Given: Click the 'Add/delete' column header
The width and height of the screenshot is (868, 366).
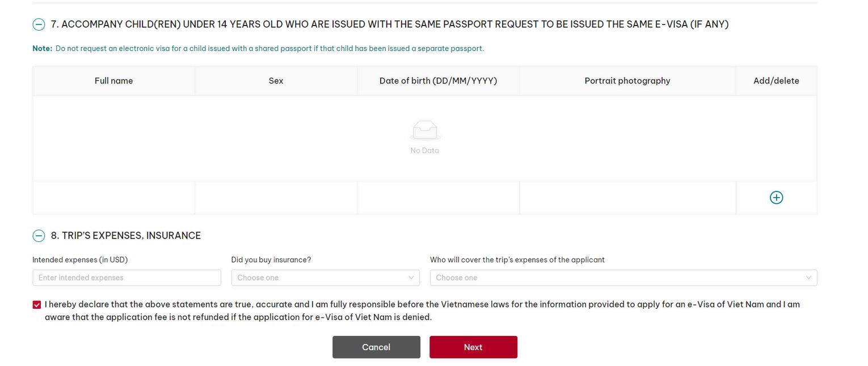Looking at the screenshot, I should tap(776, 81).
